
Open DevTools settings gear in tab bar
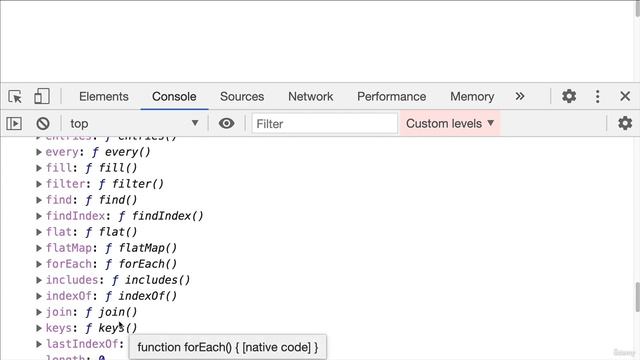569,96
